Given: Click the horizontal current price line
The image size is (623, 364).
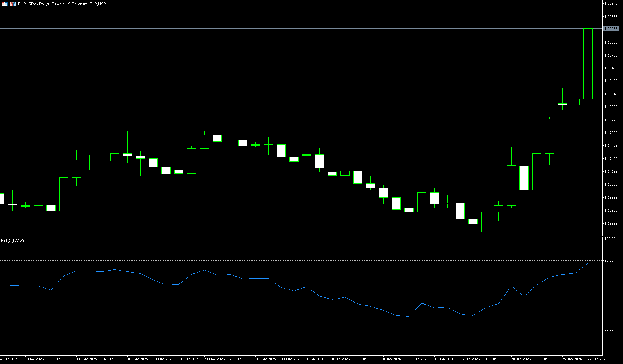Looking at the screenshot, I should point(280,29).
